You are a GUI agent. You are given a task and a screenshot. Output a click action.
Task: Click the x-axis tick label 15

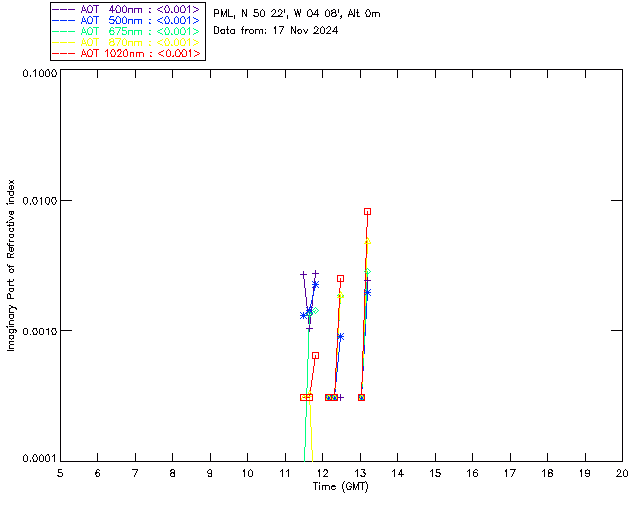(435, 473)
